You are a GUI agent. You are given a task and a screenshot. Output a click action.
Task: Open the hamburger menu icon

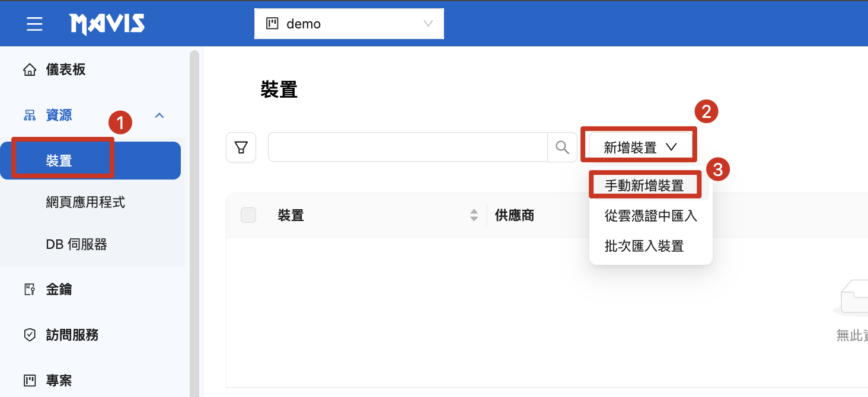coord(34,24)
